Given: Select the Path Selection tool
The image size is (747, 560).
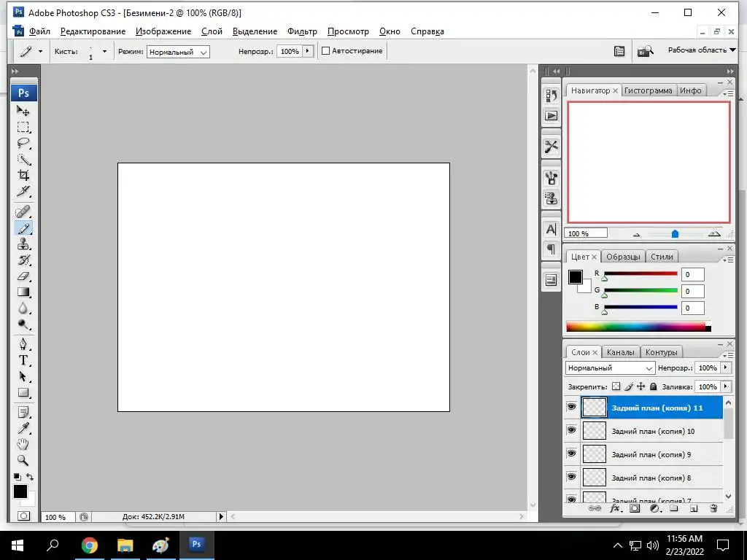Looking at the screenshot, I should pos(23,377).
